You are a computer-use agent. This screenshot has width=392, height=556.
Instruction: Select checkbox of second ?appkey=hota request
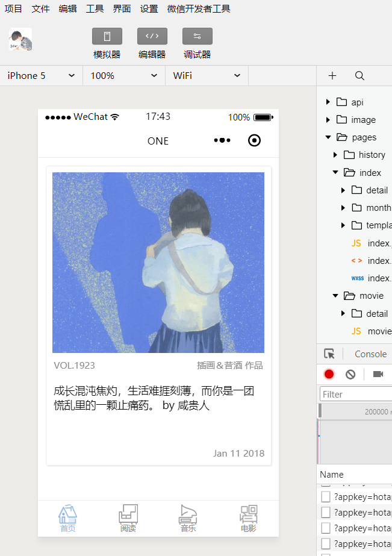click(x=325, y=513)
